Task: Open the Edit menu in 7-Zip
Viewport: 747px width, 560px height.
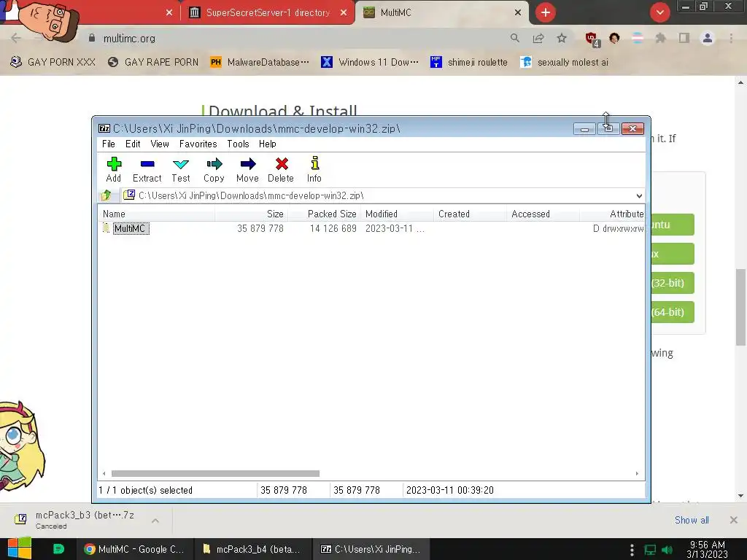Action: tap(133, 144)
